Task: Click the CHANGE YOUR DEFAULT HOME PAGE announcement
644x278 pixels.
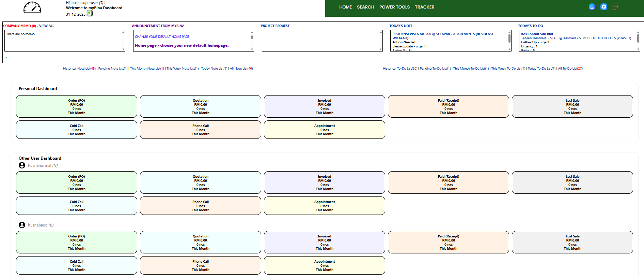Action: 162,37
